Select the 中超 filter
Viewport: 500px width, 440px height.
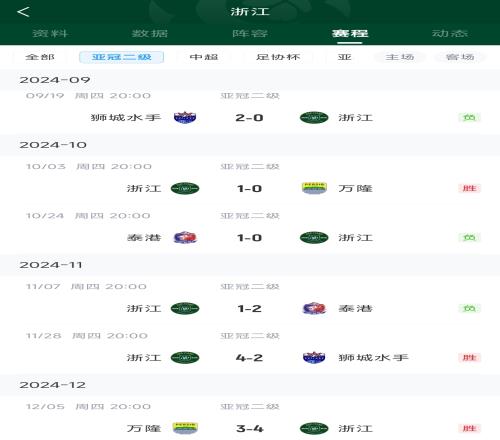pos(204,57)
